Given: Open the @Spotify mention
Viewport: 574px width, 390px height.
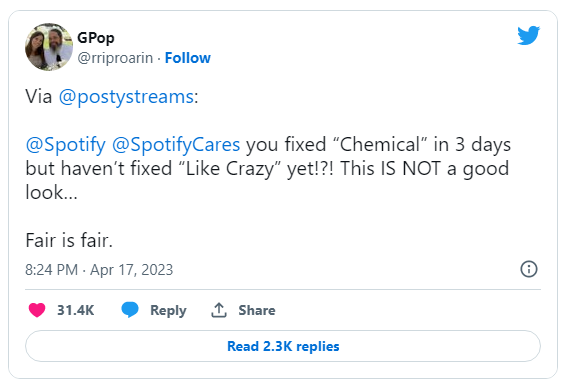Looking at the screenshot, I should [66, 145].
